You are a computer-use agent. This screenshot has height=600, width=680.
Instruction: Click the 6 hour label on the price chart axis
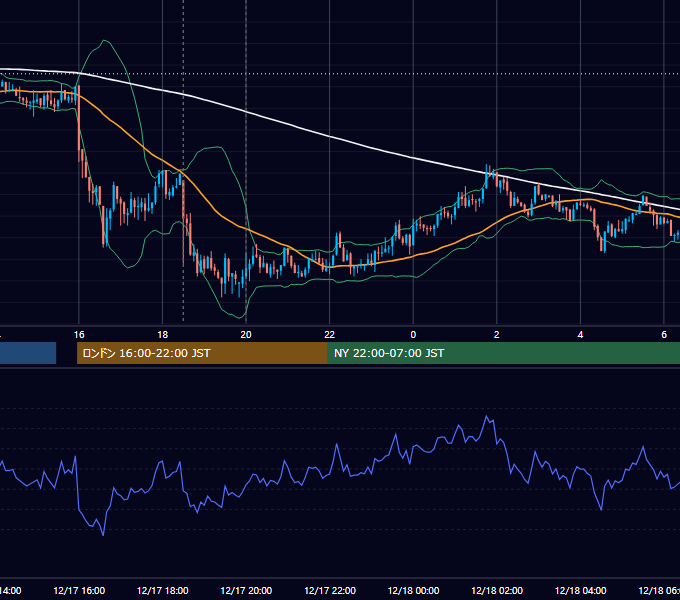[664, 335]
